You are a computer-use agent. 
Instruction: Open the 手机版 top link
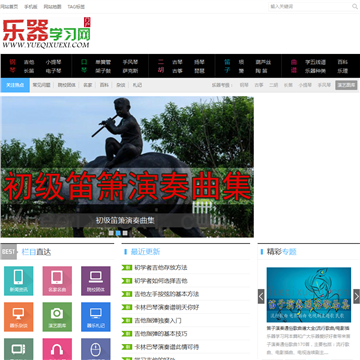pos(31,7)
